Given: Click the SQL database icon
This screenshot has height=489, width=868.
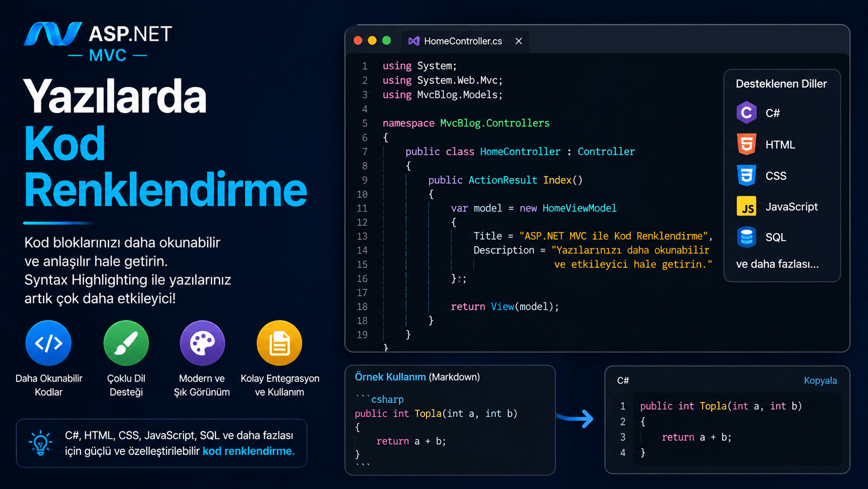Looking at the screenshot, I should [747, 237].
